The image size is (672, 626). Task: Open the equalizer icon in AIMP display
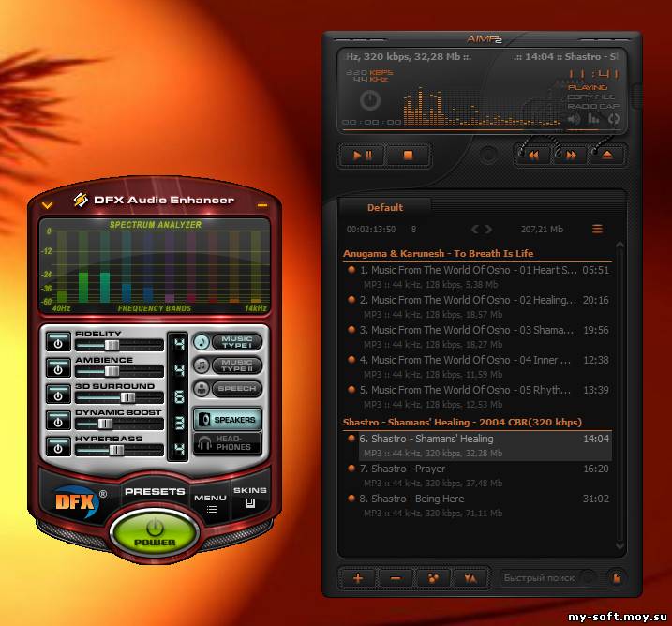click(x=593, y=119)
